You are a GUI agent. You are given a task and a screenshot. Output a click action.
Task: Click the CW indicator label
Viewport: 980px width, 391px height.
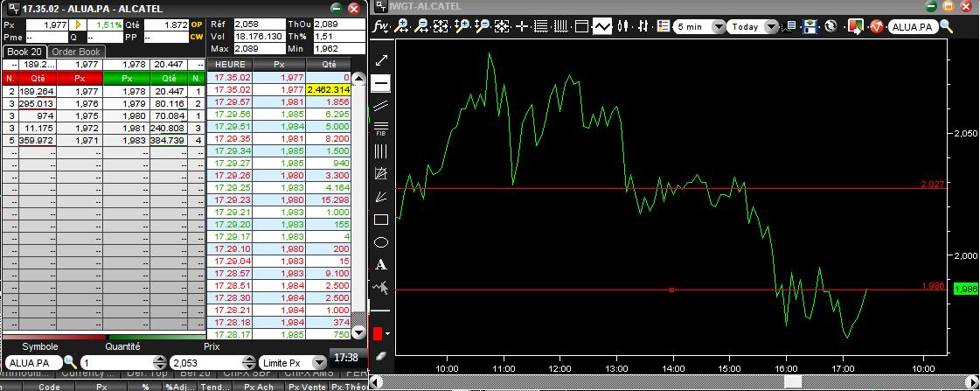197,37
